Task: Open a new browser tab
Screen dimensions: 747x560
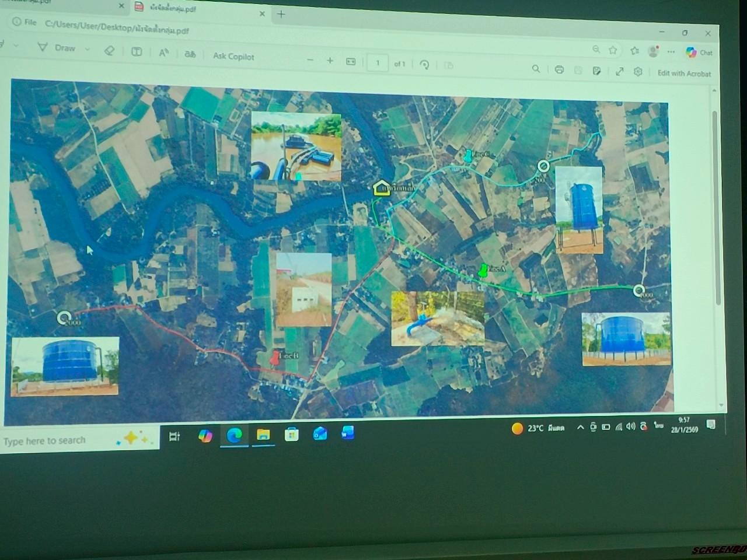Action: click(281, 14)
